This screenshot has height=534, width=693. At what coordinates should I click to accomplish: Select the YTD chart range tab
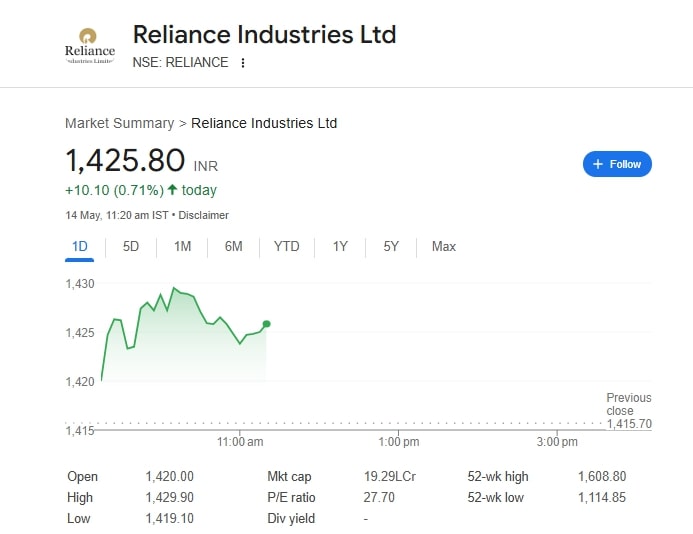pos(286,246)
